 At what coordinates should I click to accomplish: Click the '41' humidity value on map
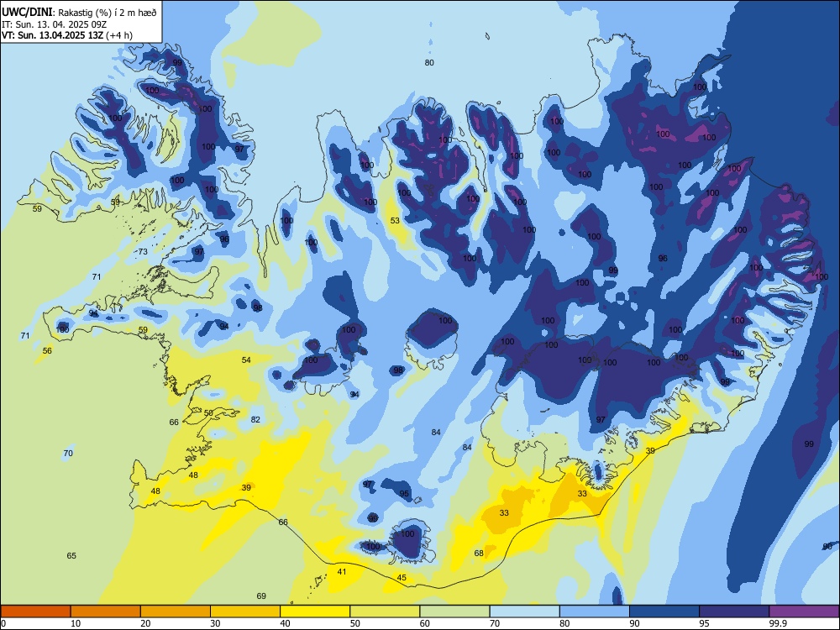pyautogui.click(x=342, y=572)
